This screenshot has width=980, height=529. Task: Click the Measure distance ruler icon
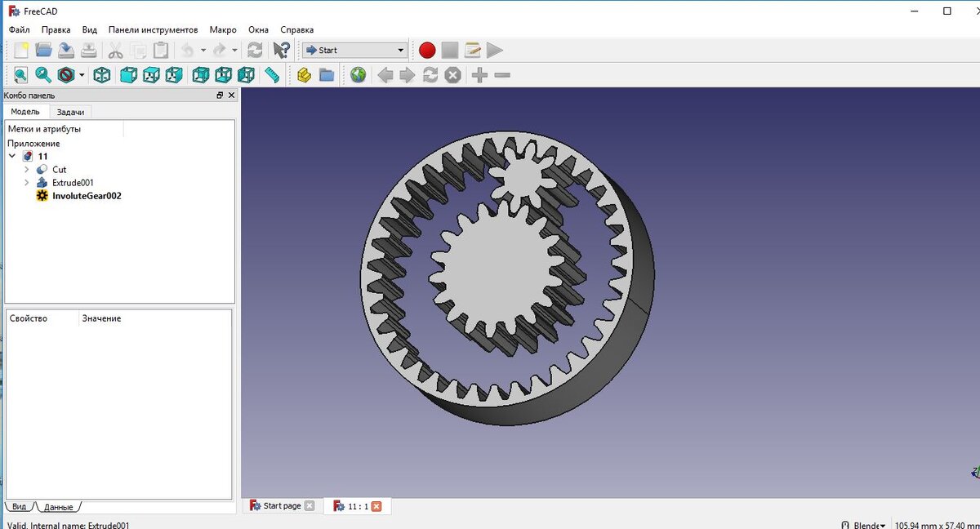[272, 75]
